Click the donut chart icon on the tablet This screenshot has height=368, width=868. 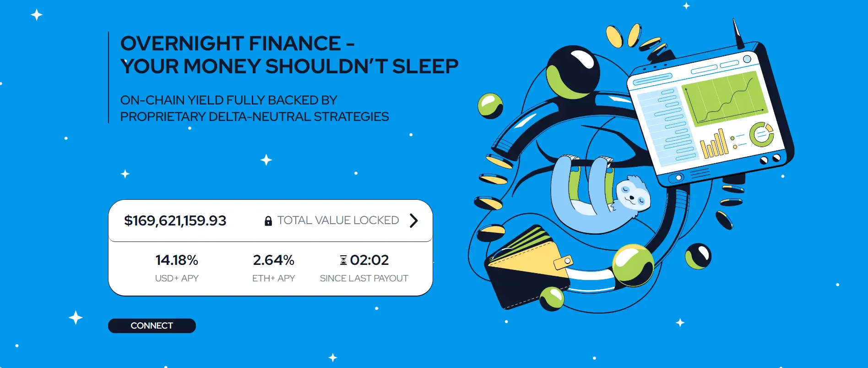click(761, 134)
